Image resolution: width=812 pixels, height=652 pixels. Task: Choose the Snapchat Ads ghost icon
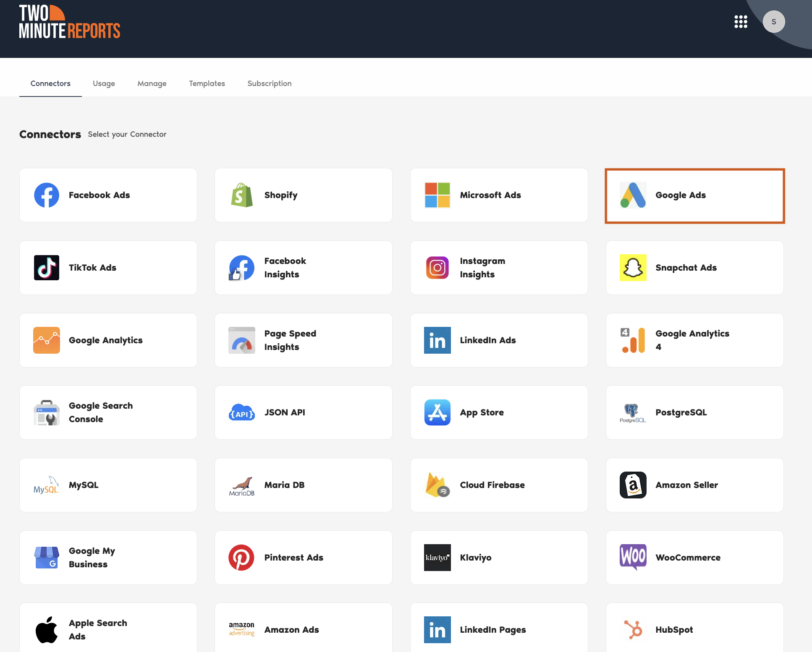[633, 268]
